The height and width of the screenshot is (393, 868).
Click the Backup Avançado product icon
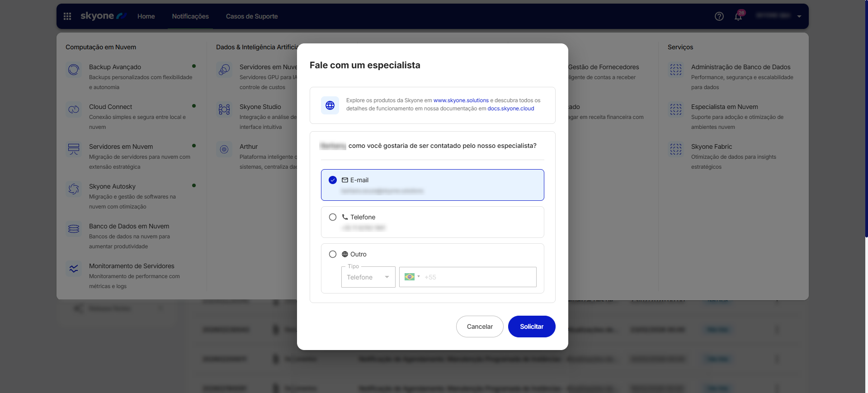(74, 70)
